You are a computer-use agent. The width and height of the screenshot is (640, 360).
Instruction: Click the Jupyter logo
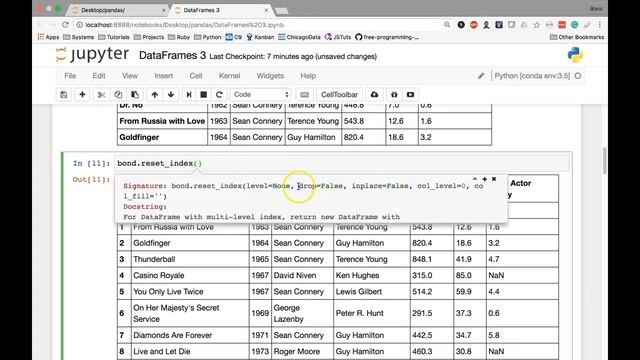click(x=92, y=55)
